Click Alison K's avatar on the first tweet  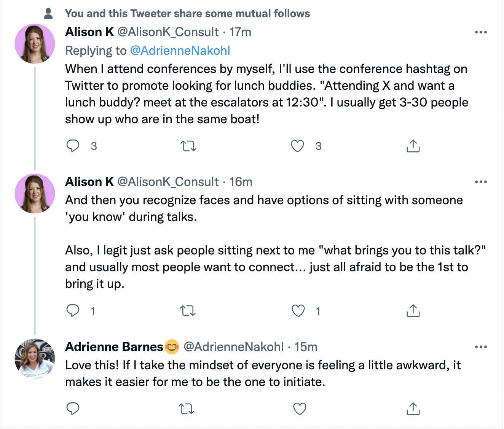35,44
